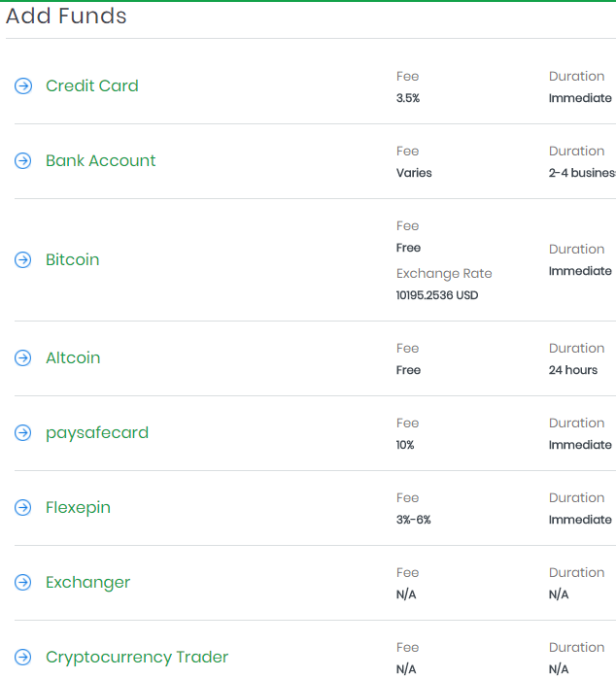Click the Bitcoin exchange rate value
616x678 pixels.
tap(437, 295)
